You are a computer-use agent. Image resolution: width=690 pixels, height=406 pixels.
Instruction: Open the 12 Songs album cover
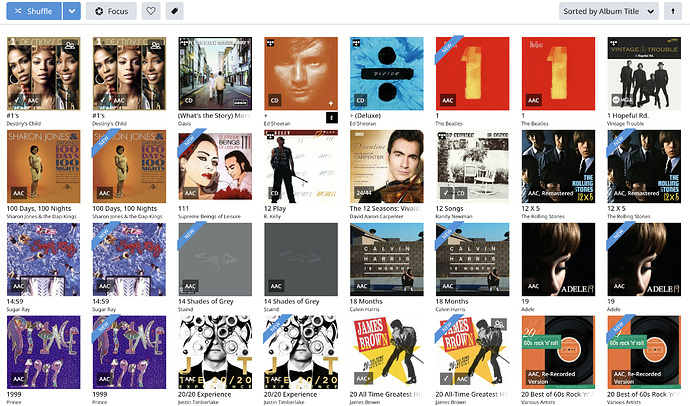coord(473,166)
